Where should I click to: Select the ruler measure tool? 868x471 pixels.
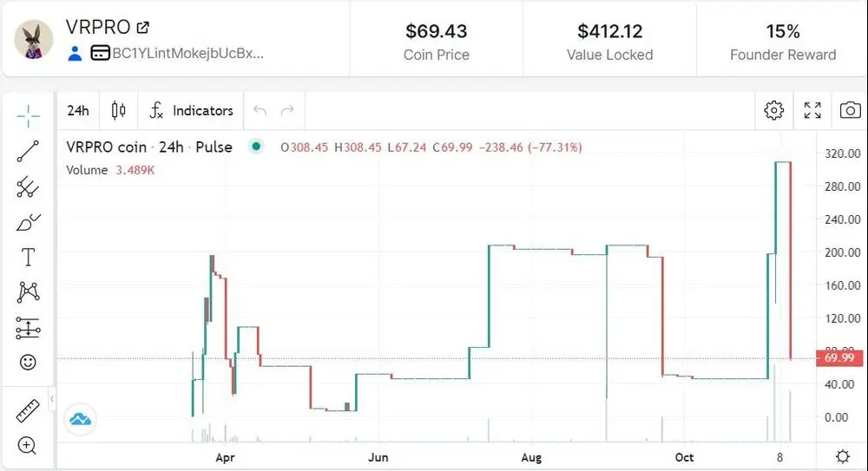pyautogui.click(x=28, y=410)
